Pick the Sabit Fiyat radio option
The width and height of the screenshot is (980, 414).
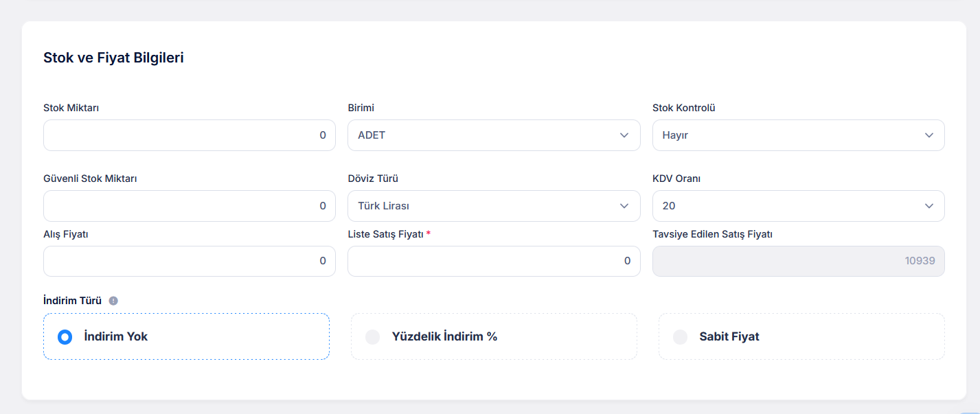[x=681, y=337]
